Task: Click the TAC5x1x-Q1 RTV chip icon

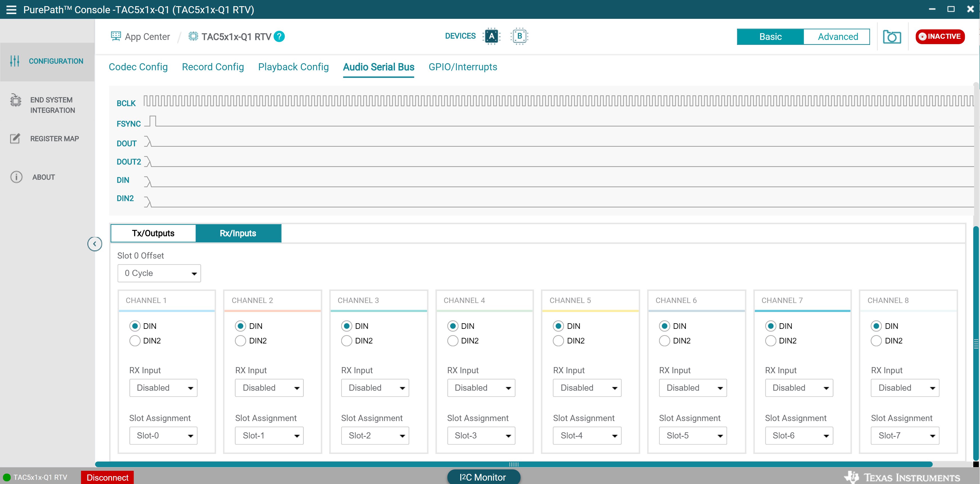Action: coord(193,37)
